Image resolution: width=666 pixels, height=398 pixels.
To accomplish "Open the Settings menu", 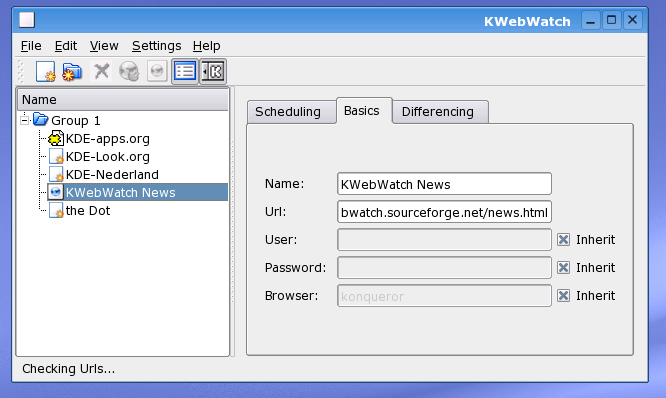I will click(156, 46).
